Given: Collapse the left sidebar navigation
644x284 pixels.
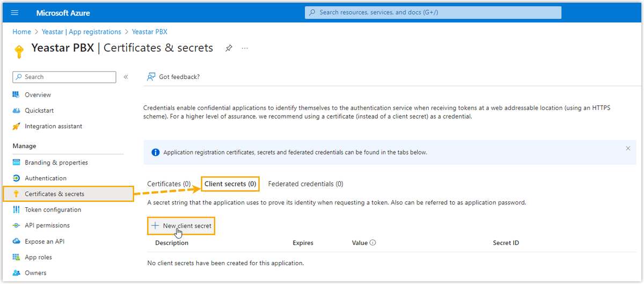Looking at the screenshot, I should (x=126, y=77).
